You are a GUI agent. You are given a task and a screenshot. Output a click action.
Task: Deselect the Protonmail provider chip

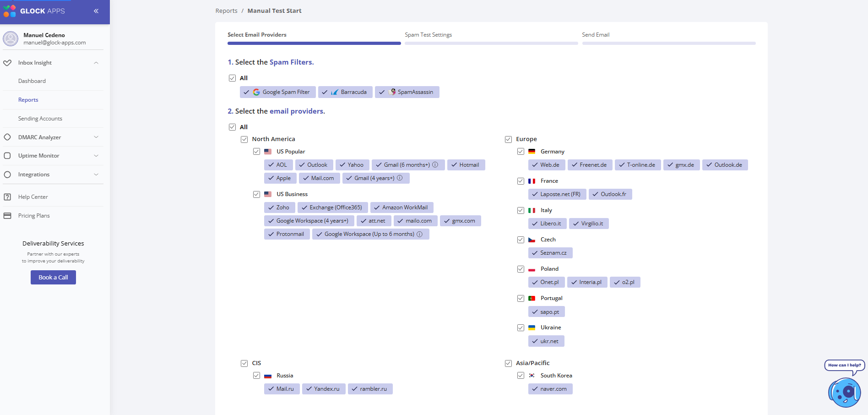pyautogui.click(x=287, y=234)
